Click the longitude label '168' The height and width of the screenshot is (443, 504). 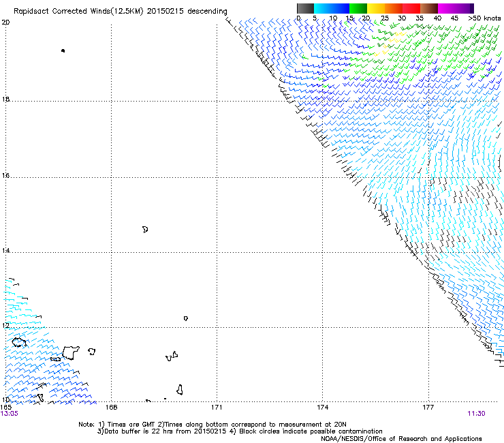[111, 408]
